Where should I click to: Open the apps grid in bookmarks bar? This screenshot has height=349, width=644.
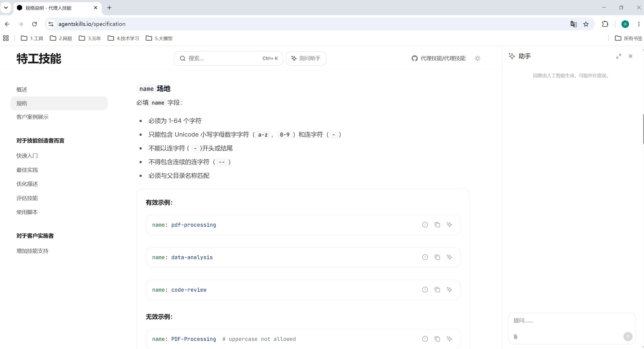pos(6,38)
